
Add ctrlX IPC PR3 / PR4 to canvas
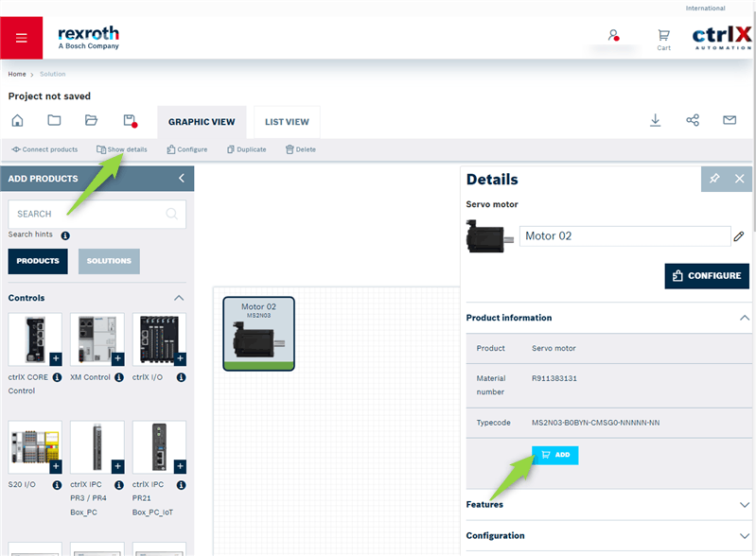click(117, 466)
